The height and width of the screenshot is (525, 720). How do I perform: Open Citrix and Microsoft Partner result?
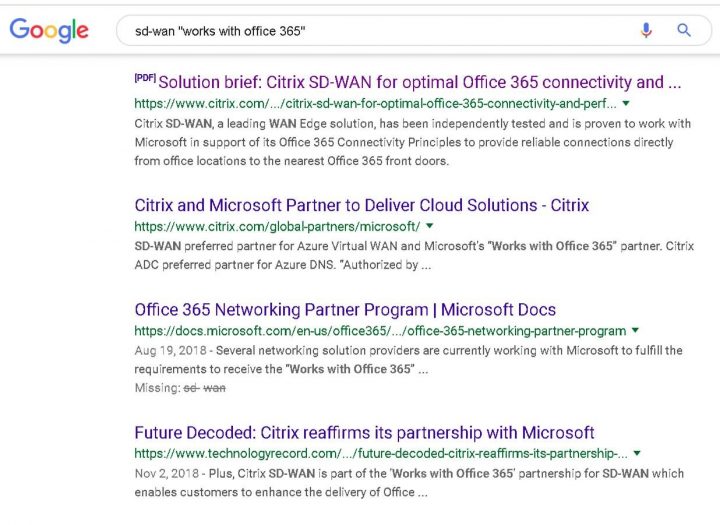click(x=361, y=205)
